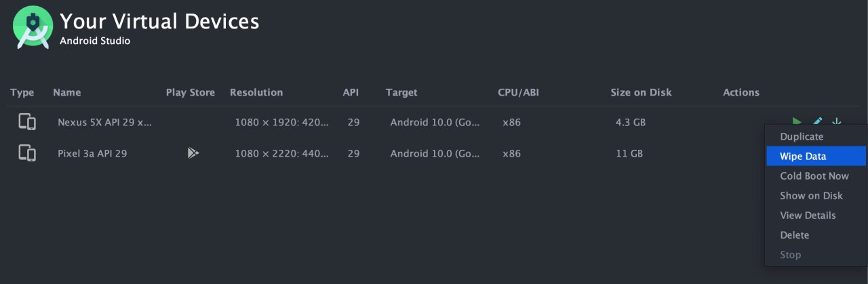Sort by the Size on Disk header
Viewport: 868px width, 284px height.
coord(641,93)
